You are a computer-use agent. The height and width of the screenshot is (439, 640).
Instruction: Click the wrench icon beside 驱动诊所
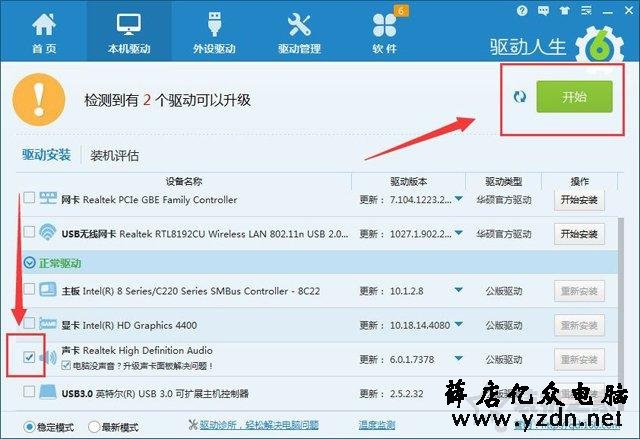193,425
